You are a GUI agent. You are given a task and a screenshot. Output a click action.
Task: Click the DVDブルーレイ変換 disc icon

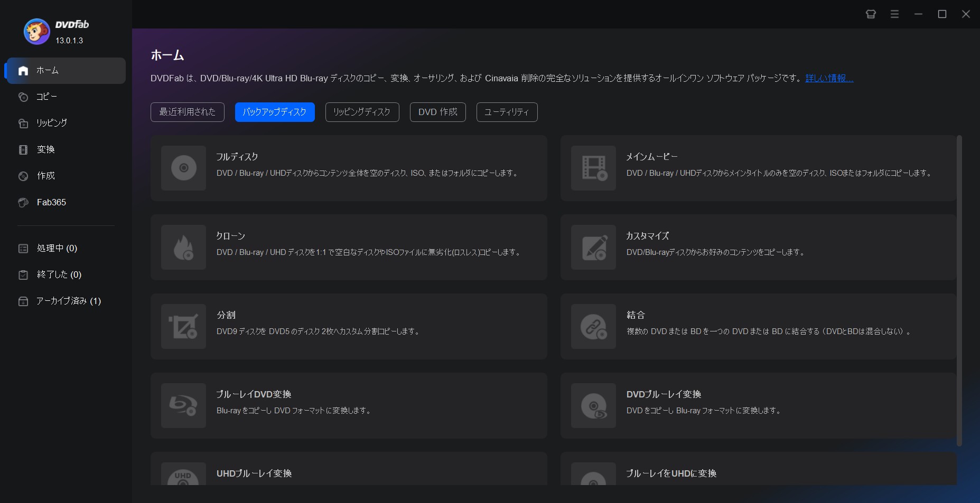[x=593, y=405]
